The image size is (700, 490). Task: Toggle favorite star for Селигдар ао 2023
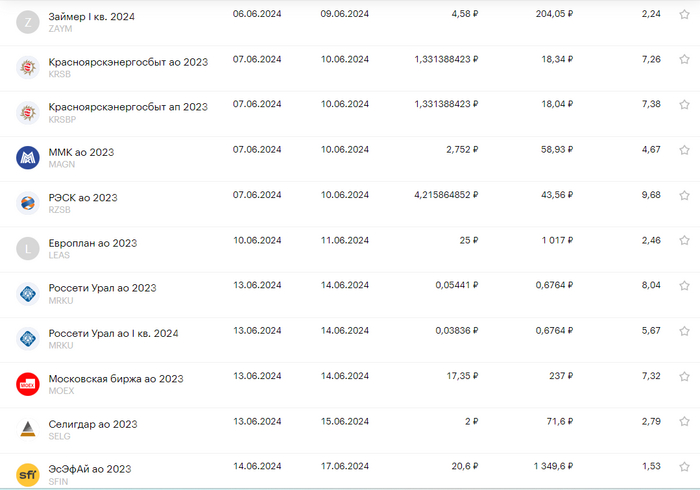click(x=684, y=421)
